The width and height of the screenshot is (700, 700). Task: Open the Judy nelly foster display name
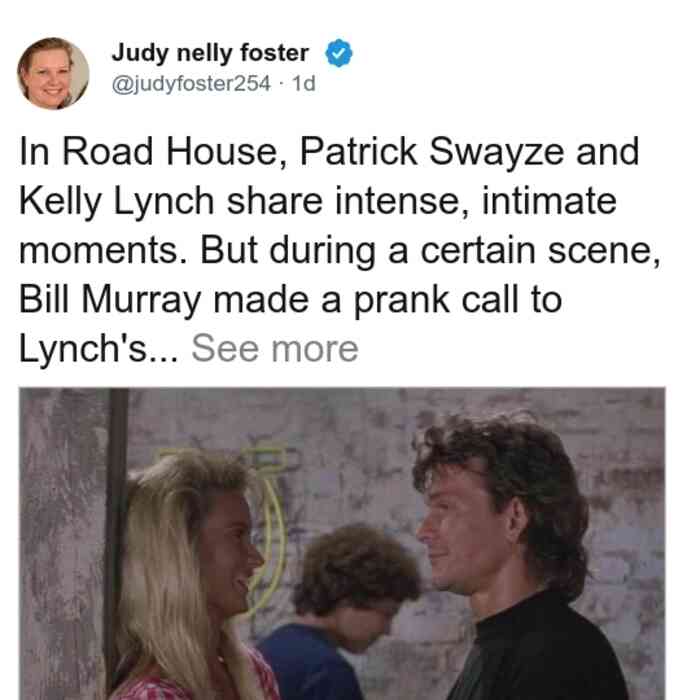[x=210, y=53]
